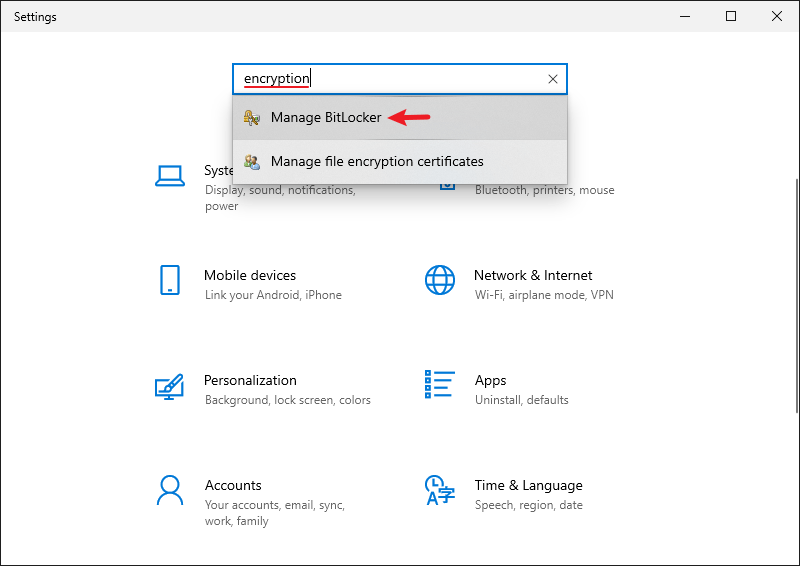
Task: Open Apps settings category
Action: 490,381
